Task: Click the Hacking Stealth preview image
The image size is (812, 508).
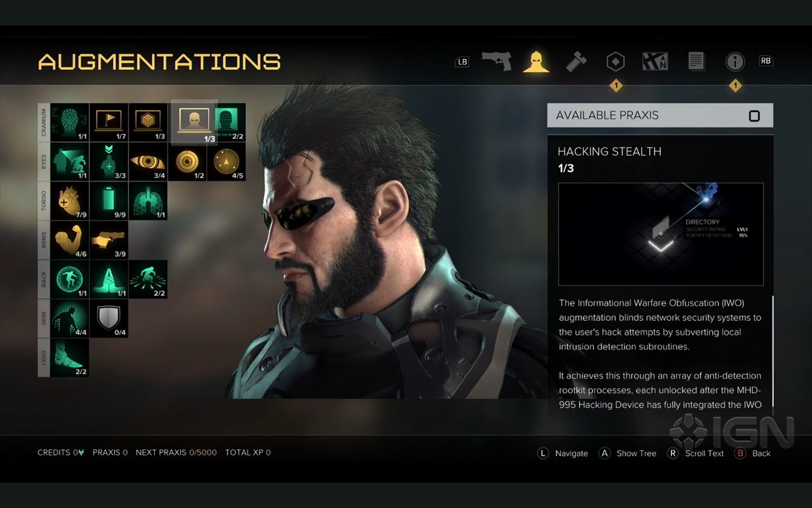Action: coord(661,234)
